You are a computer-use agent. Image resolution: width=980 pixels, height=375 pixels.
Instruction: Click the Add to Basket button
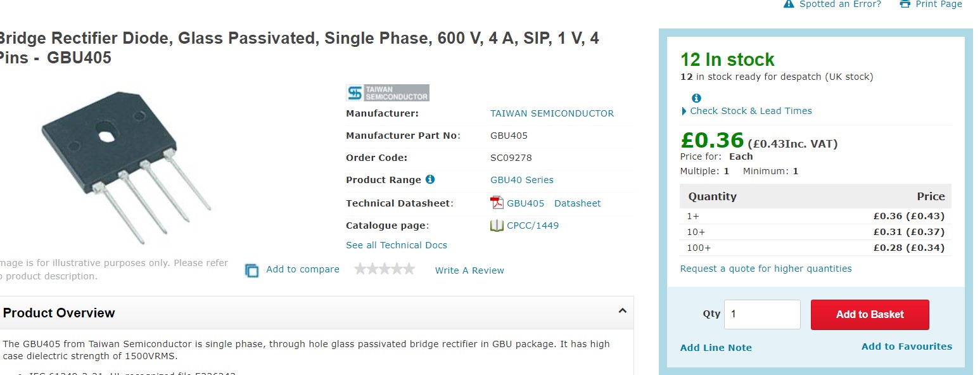[870, 314]
